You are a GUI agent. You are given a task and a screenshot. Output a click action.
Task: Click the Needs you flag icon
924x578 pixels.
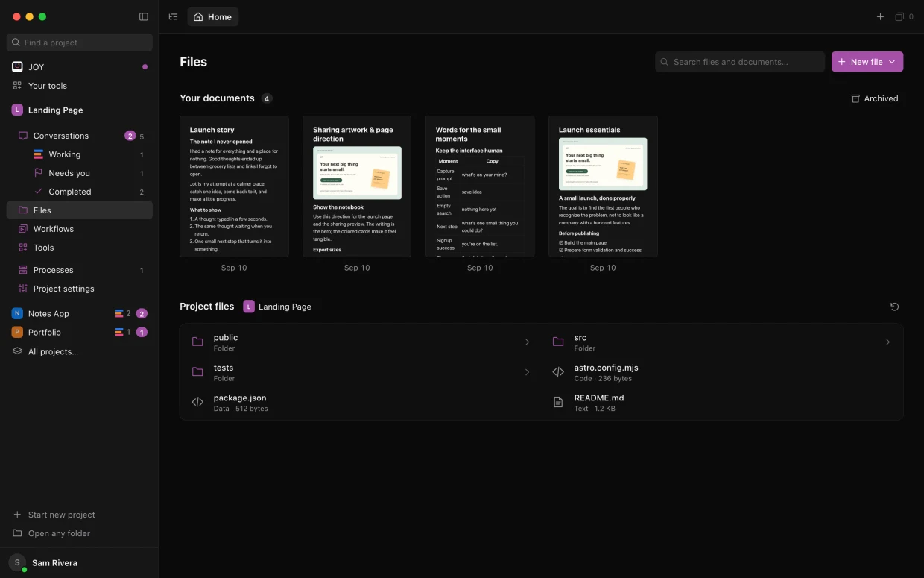click(x=39, y=173)
